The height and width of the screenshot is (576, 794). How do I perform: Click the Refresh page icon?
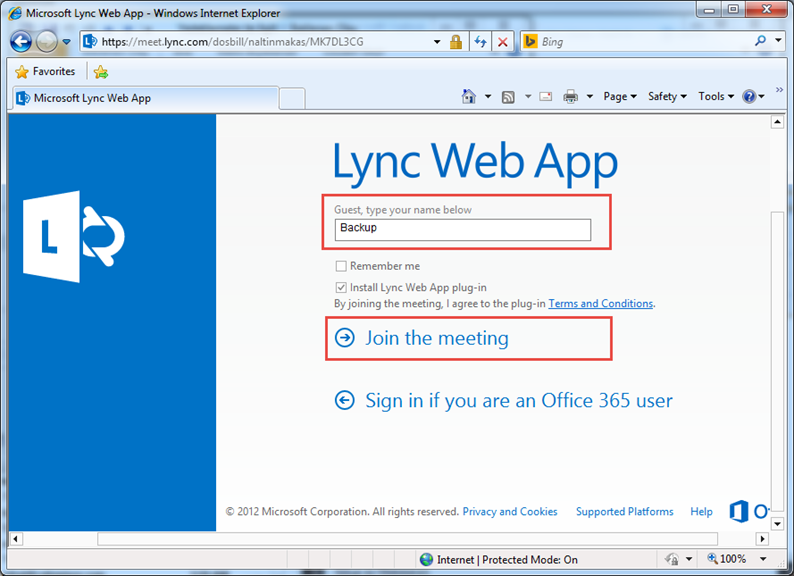pos(481,42)
